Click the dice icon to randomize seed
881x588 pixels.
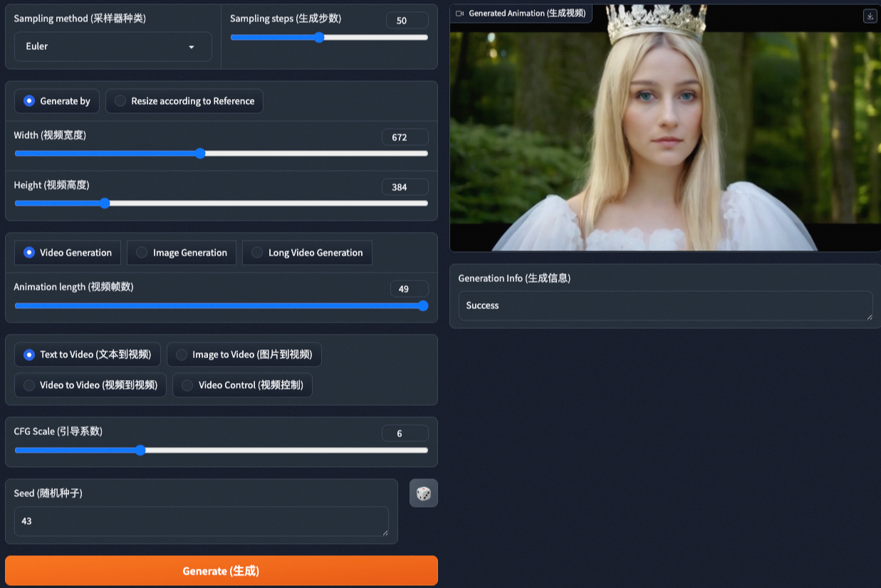(423, 493)
